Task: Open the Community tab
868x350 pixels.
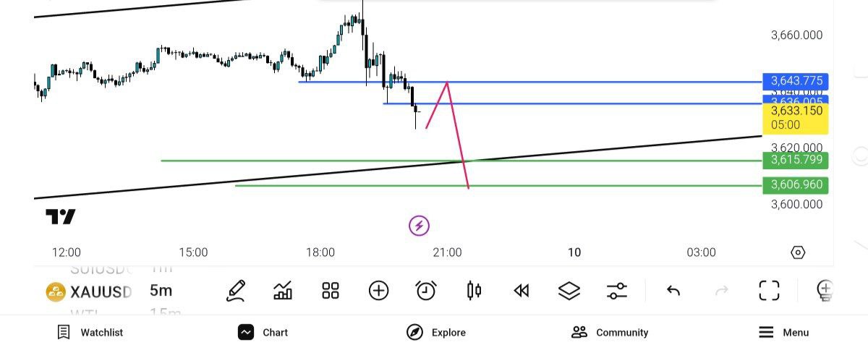Action: pos(610,333)
